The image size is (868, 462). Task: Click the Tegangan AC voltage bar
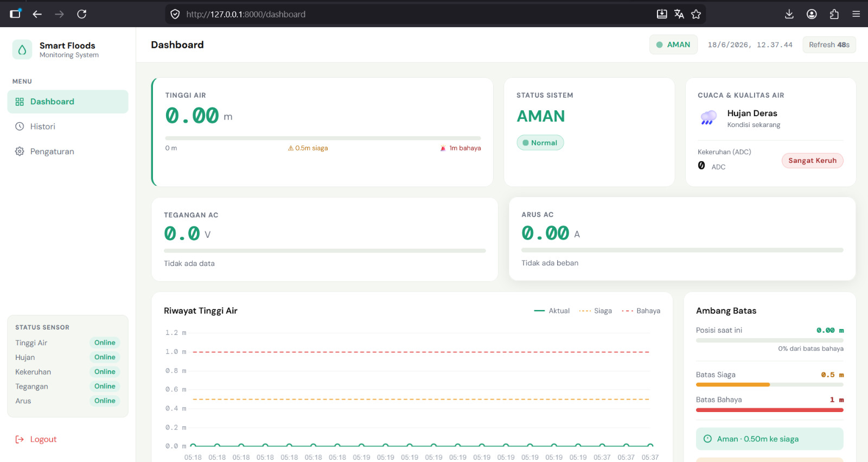[325, 251]
